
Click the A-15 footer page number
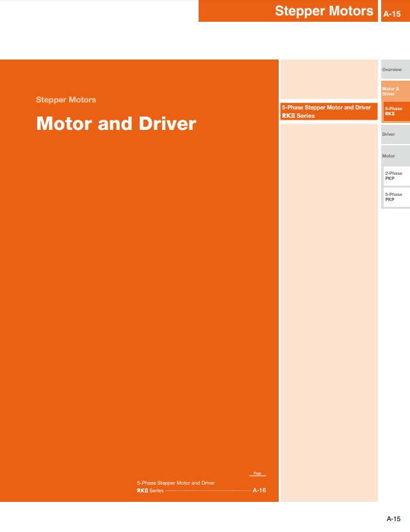point(394,519)
